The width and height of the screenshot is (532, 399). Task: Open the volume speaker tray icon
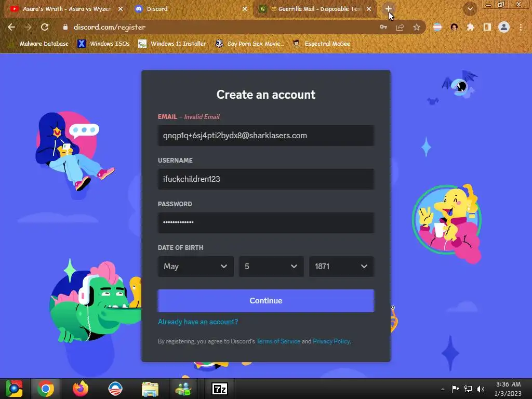(x=481, y=389)
